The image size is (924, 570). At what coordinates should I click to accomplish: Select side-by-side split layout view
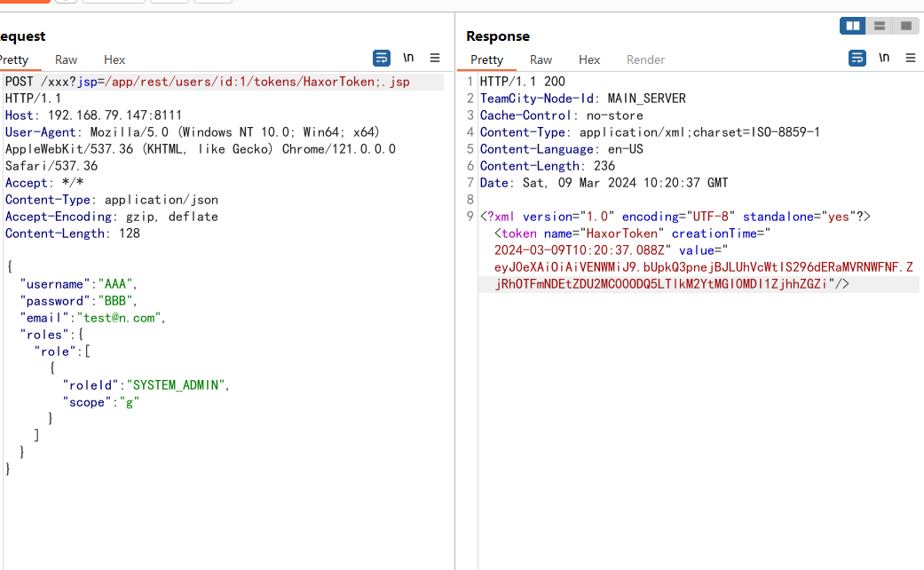pos(853,26)
